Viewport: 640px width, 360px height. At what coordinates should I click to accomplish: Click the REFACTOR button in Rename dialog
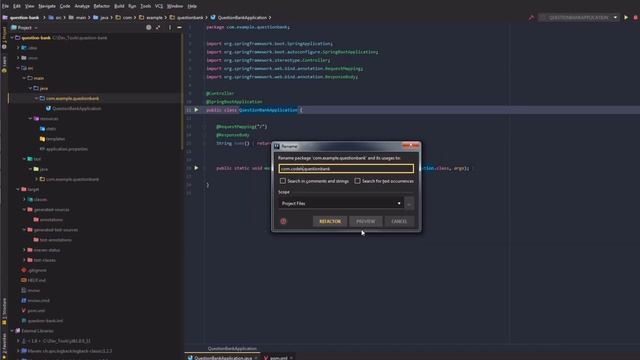330,221
